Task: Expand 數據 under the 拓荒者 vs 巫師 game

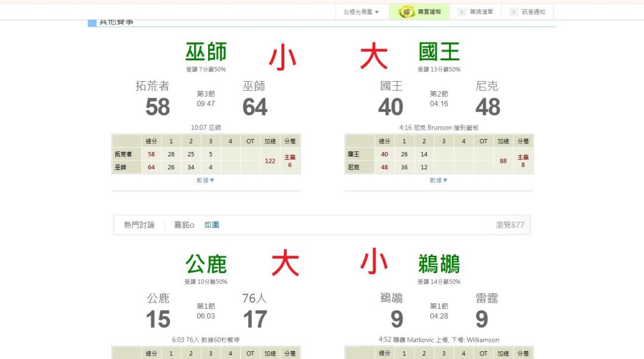Action: pyautogui.click(x=205, y=180)
